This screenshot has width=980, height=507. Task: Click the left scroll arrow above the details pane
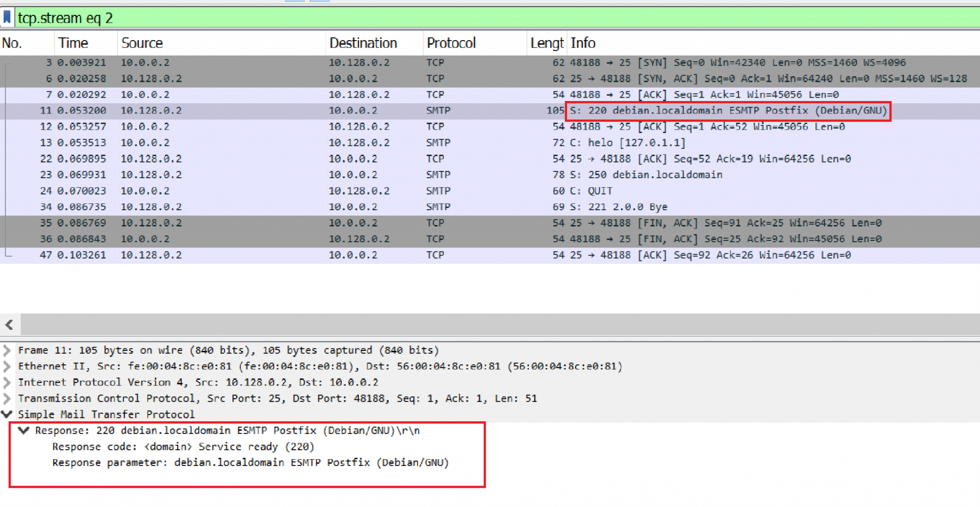pyautogui.click(x=10, y=325)
